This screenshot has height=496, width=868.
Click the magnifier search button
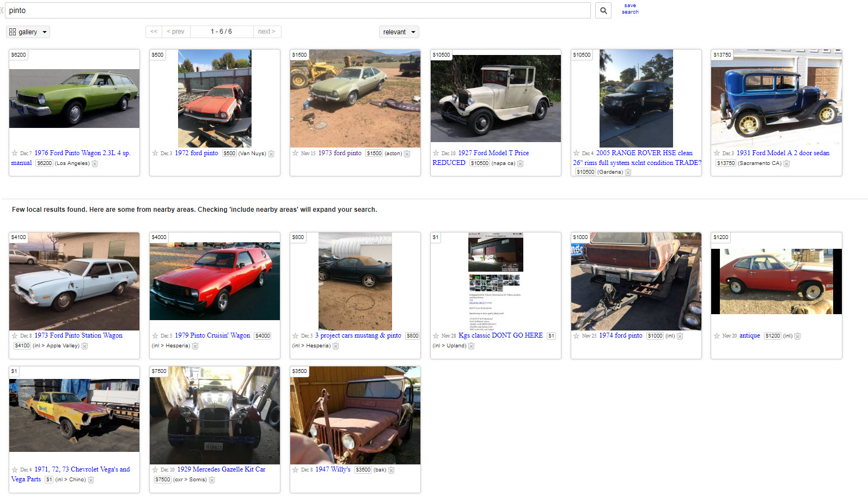coord(603,10)
